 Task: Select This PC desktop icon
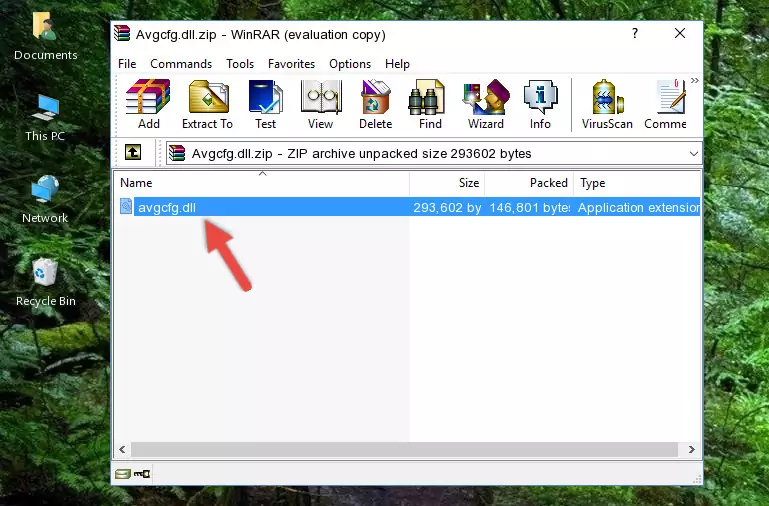point(45,119)
